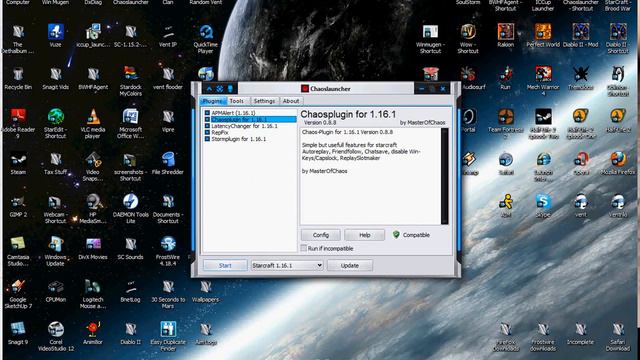Viewport: 640px width, 360px height.
Task: Tick the APMAlert (1.16.1) plugin checkbox
Action: point(207,113)
